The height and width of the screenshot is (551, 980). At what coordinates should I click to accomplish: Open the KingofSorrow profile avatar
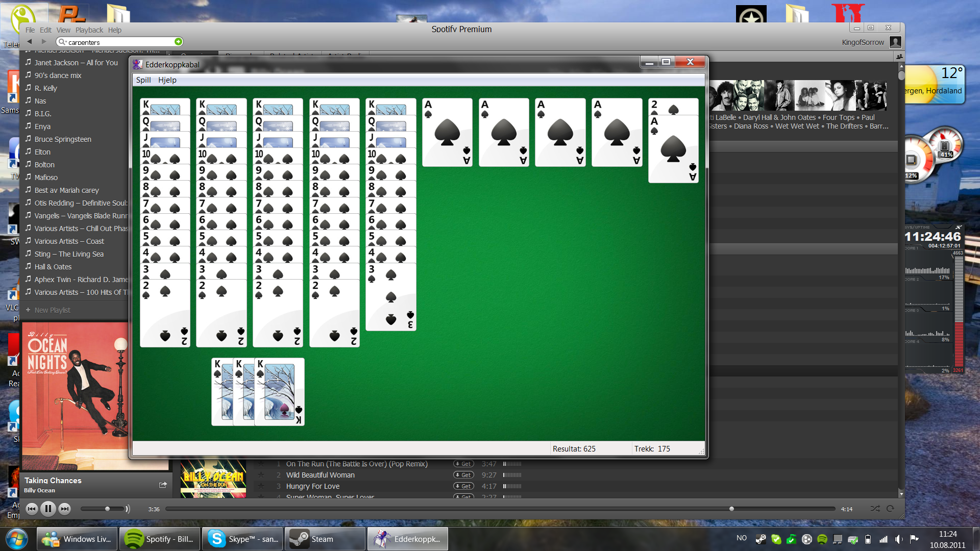895,42
